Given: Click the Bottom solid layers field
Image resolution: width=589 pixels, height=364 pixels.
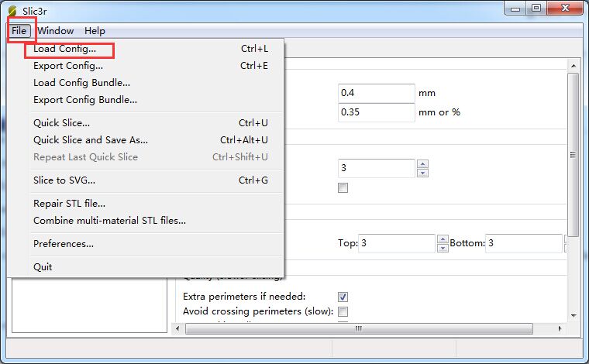Looking at the screenshot, I should [524, 243].
